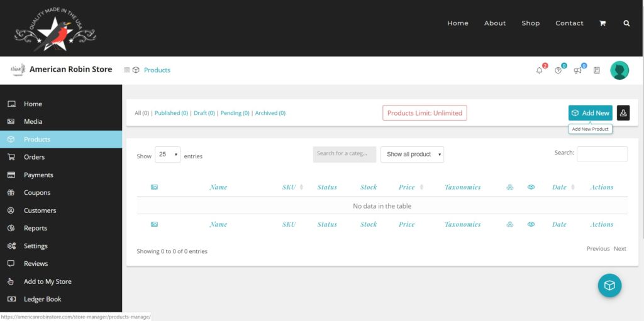The height and width of the screenshot is (321, 644).
Task: Open Orders in the sidebar menu
Action: pyautogui.click(x=34, y=157)
